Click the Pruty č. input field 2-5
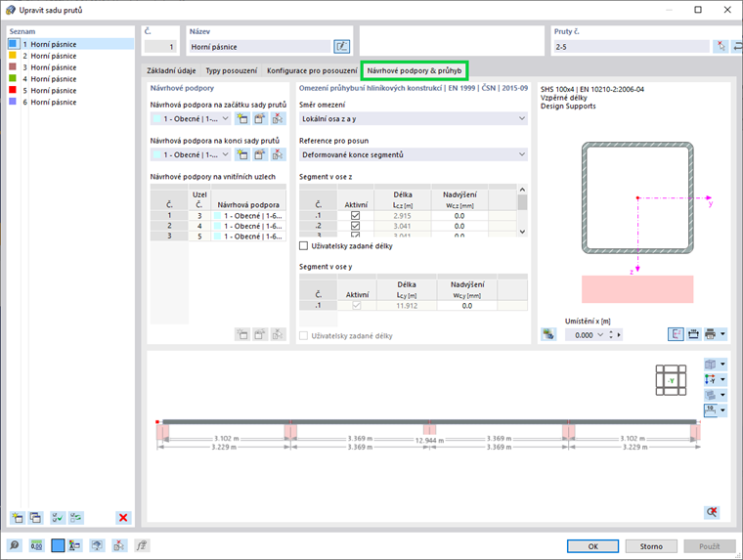Screen dimensions: 743x560 (x=632, y=47)
